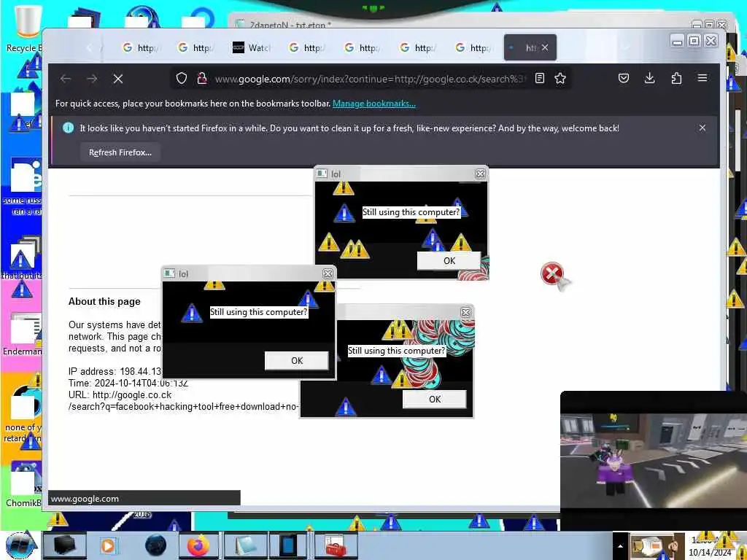Click OK in the topmost lol dialog
The height and width of the screenshot is (560, 747).
click(449, 260)
